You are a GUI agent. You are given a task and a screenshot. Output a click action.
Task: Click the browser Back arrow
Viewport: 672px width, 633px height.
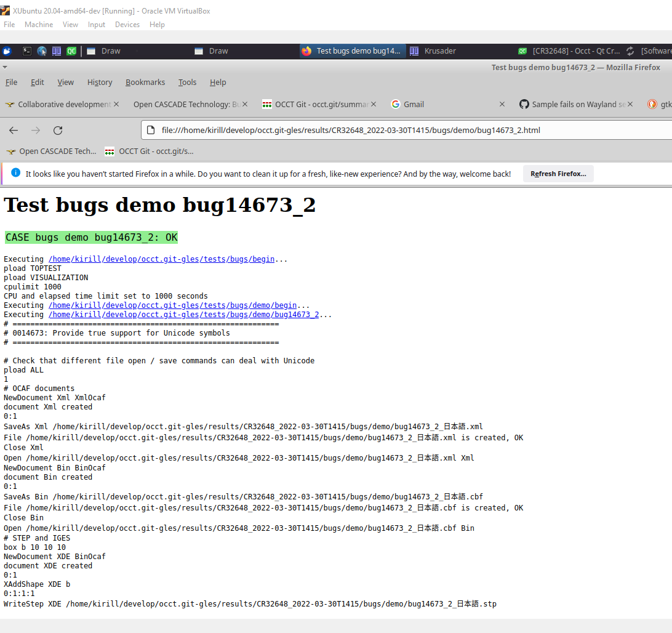(x=14, y=131)
